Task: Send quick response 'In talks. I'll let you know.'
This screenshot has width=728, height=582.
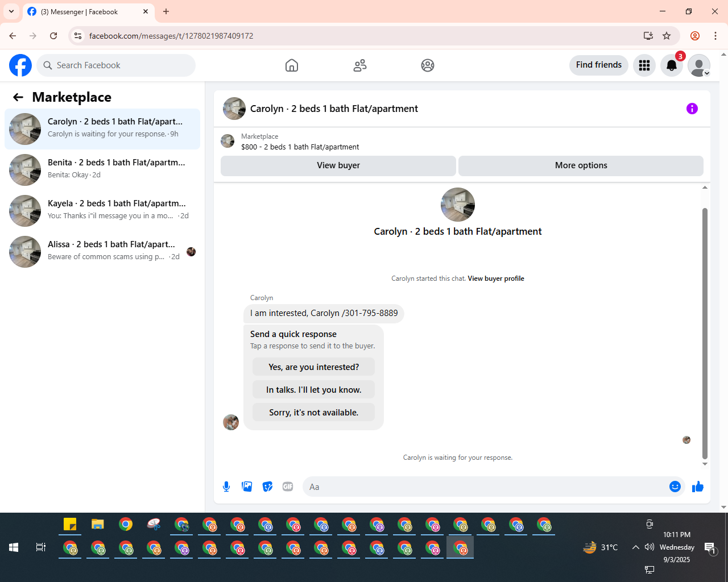Action: tap(314, 390)
